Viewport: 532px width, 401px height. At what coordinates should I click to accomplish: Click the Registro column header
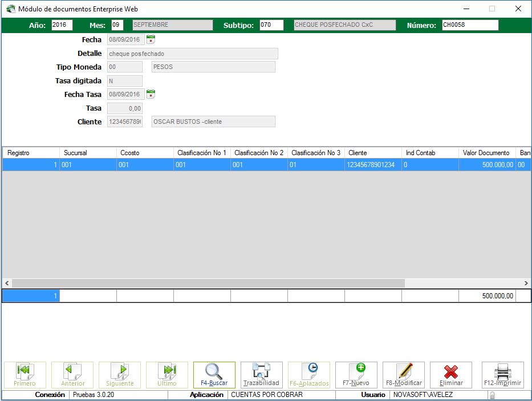(31, 153)
